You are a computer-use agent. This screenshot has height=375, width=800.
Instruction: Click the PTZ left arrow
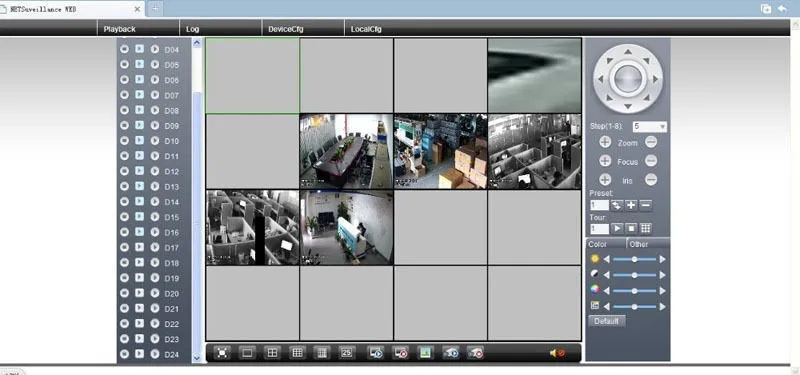tap(601, 79)
